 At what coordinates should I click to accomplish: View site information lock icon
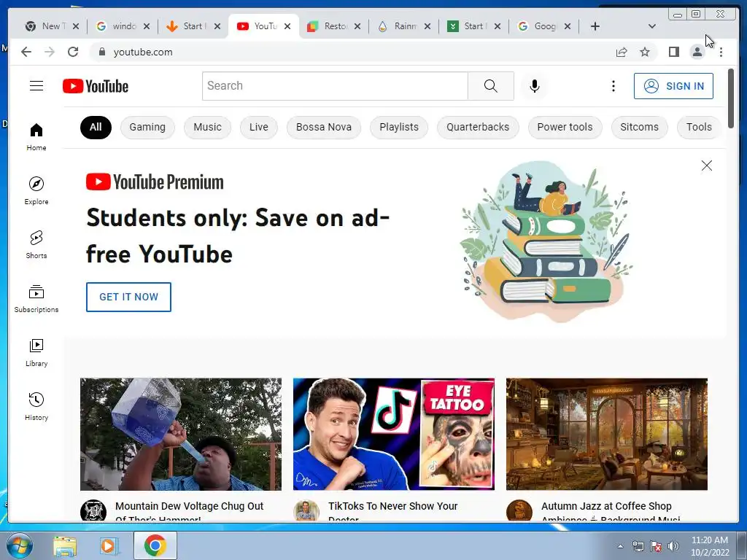(101, 52)
